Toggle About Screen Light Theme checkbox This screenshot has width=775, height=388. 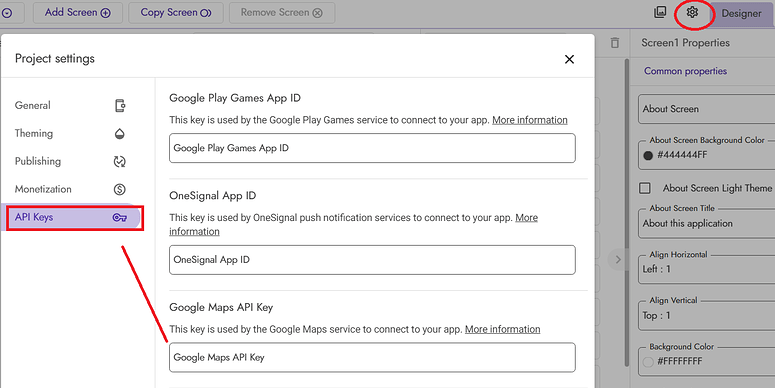[x=645, y=188]
